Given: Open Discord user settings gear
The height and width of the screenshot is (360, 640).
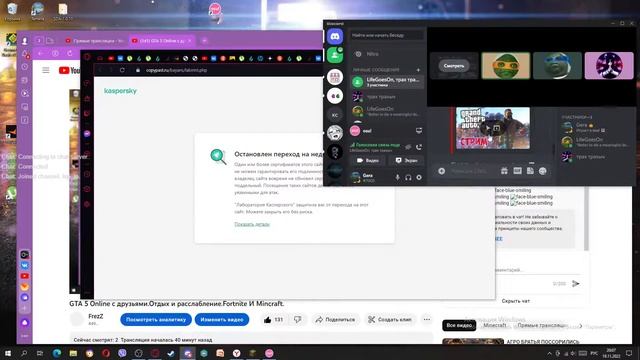Looking at the screenshot, I should [x=419, y=178].
